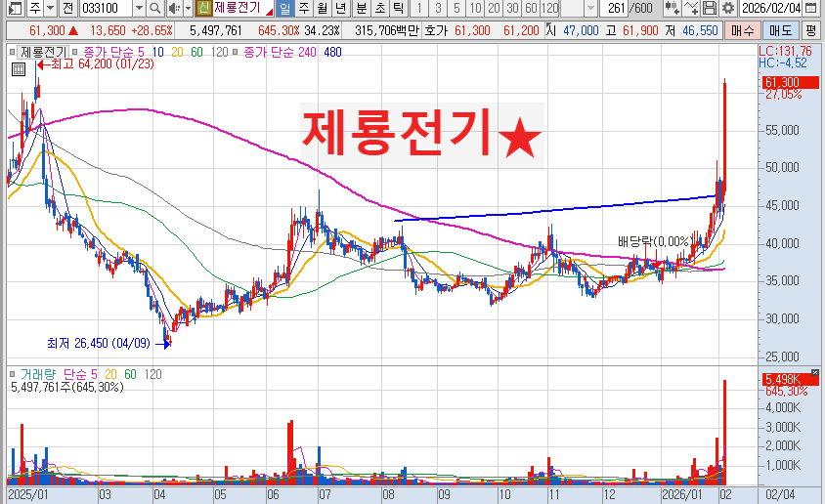
Task: Click the 2026/01 time axis label
Action: coord(682,494)
